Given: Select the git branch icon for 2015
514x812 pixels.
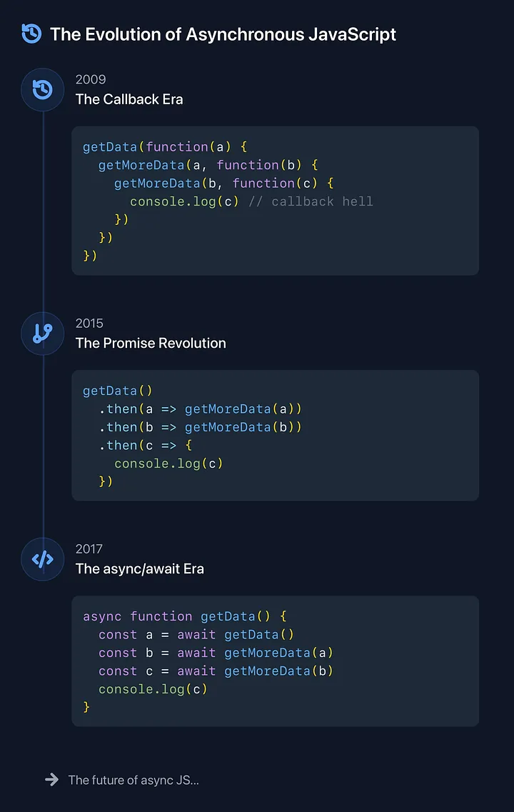Looking at the screenshot, I should (x=43, y=334).
